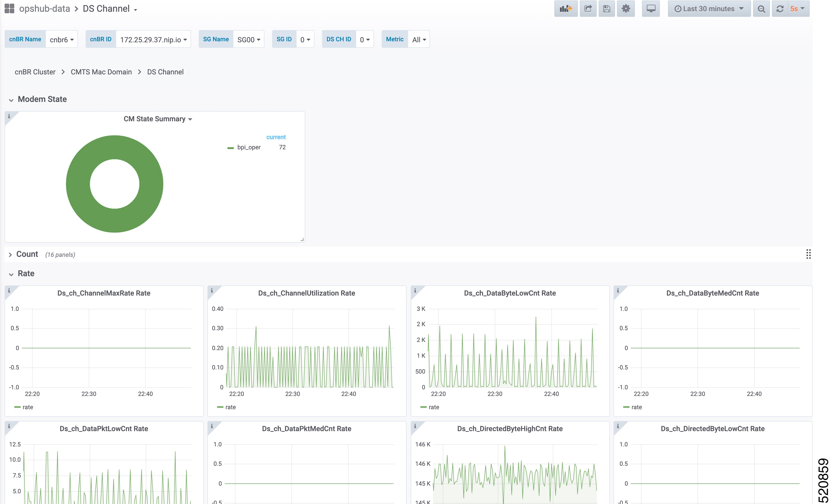Open the SG ID dropdown
Screen dimensions: 829x504
[305, 39]
